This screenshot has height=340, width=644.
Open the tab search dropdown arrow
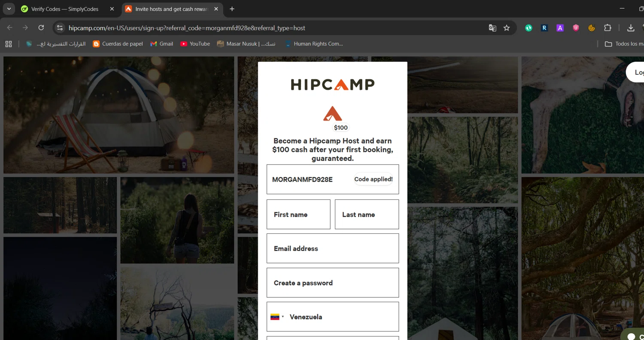pos(9,9)
